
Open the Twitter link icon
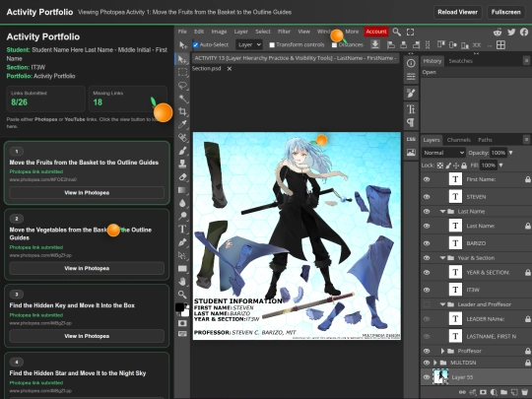coord(511,33)
